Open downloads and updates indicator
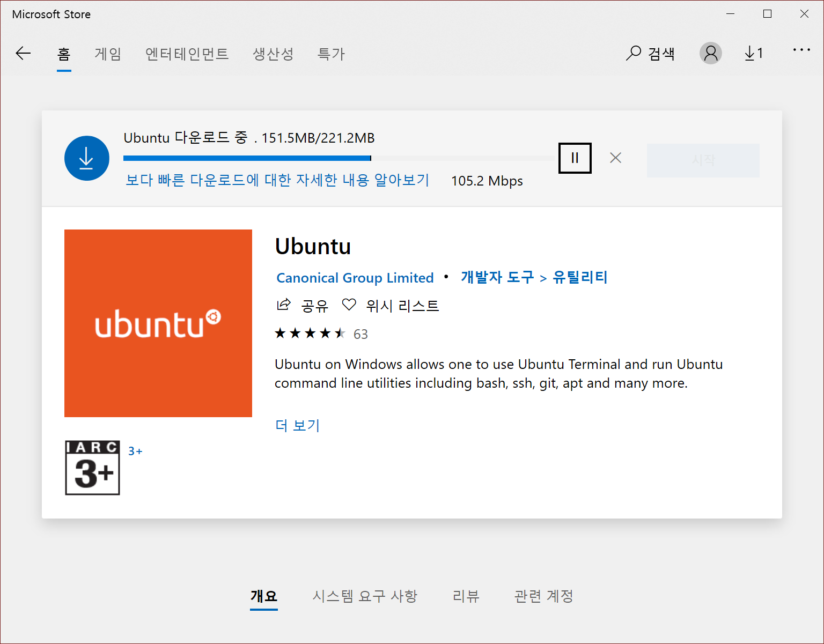Image resolution: width=824 pixels, height=644 pixels. (754, 53)
